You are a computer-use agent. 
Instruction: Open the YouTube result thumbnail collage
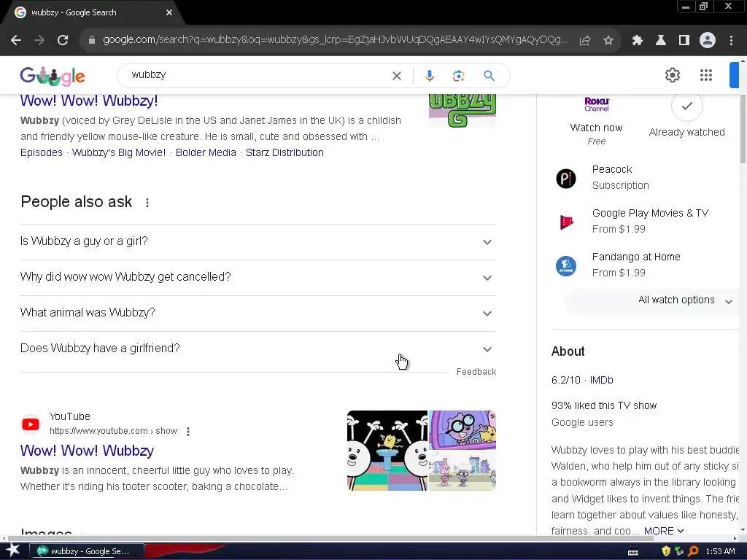pyautogui.click(x=422, y=451)
